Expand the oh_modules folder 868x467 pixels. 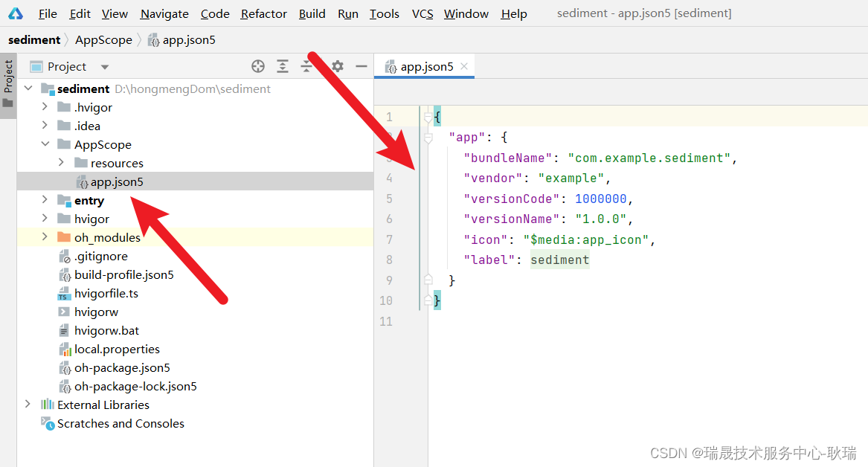coord(45,236)
